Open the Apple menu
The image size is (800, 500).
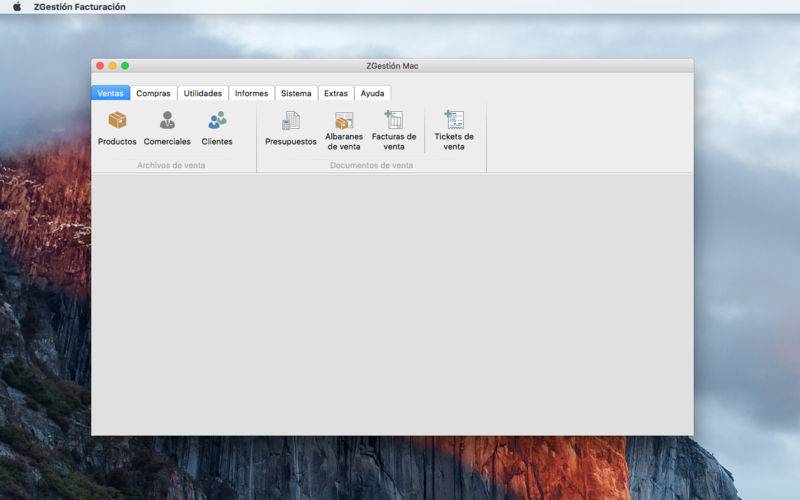(17, 7)
